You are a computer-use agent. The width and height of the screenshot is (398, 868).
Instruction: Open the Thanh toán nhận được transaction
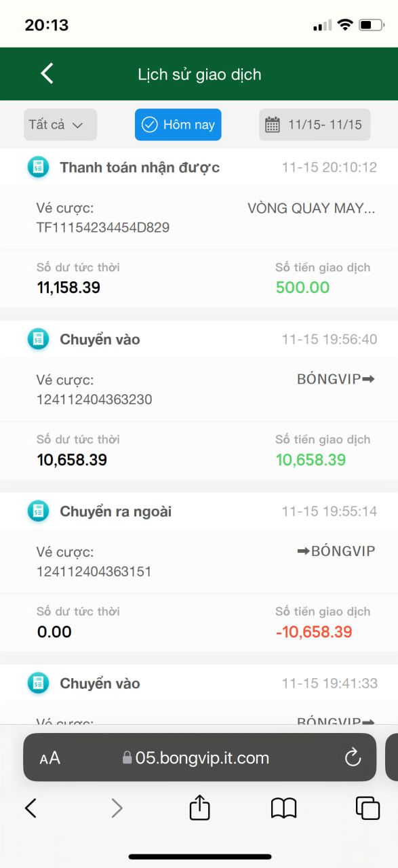click(199, 228)
